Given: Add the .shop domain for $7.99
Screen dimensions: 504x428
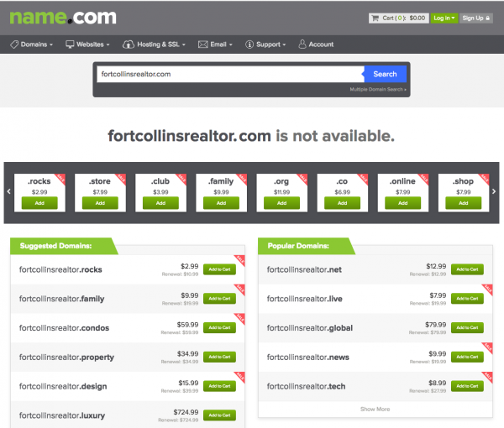Looking at the screenshot, I should 464,203.
